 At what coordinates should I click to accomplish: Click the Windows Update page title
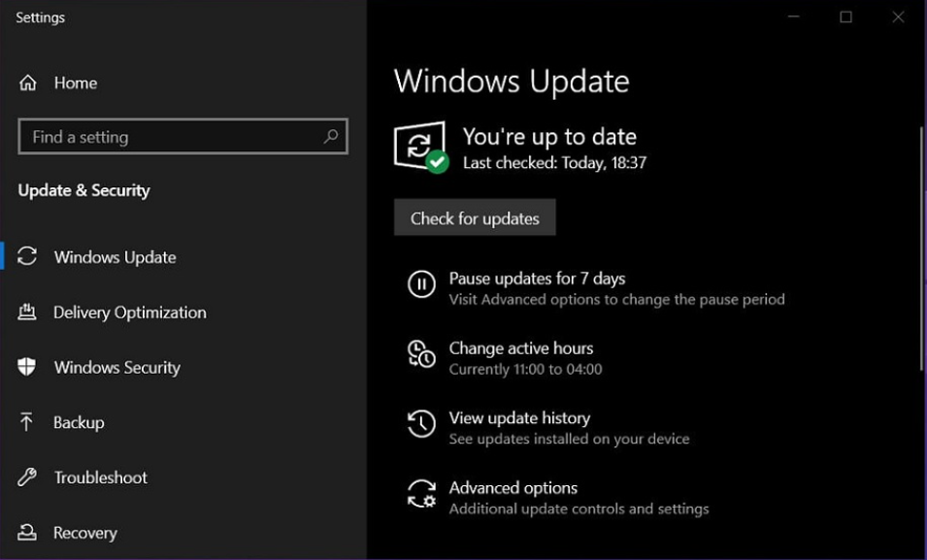point(512,81)
